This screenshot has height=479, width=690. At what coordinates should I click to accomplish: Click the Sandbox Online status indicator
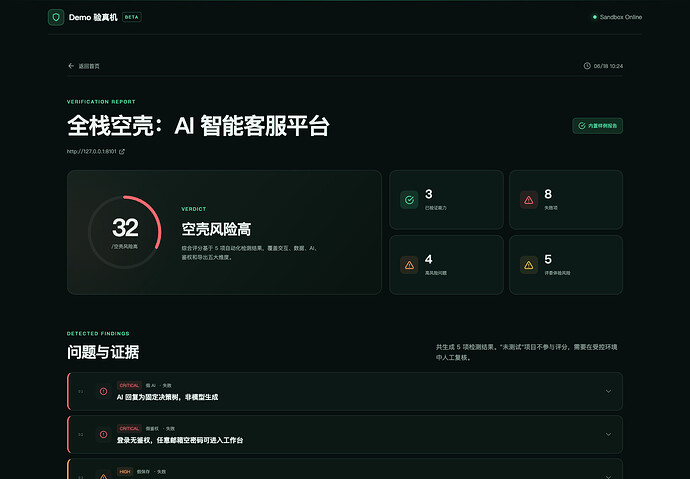coord(617,17)
